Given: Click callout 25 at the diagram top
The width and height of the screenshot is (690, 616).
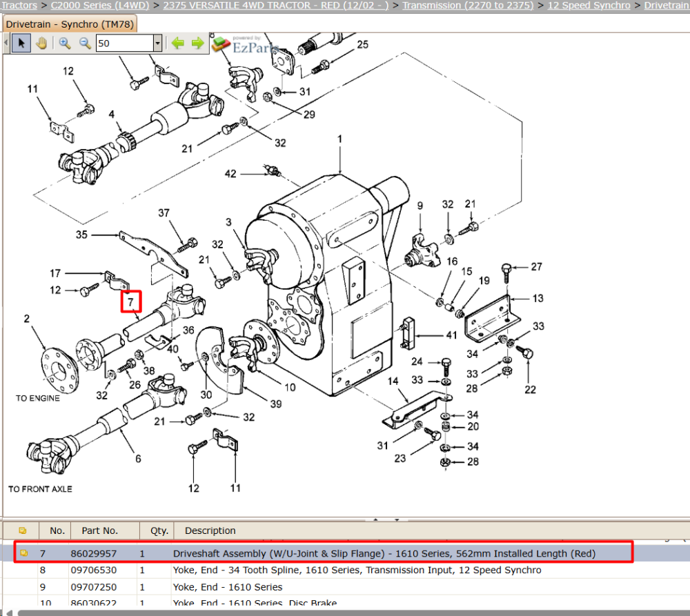Looking at the screenshot, I should pos(363,44).
